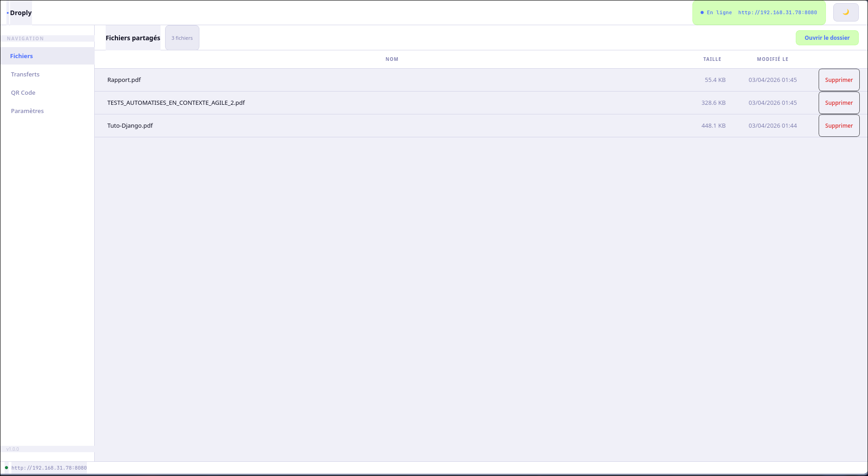Click the 328.6 KB size value

point(713,103)
